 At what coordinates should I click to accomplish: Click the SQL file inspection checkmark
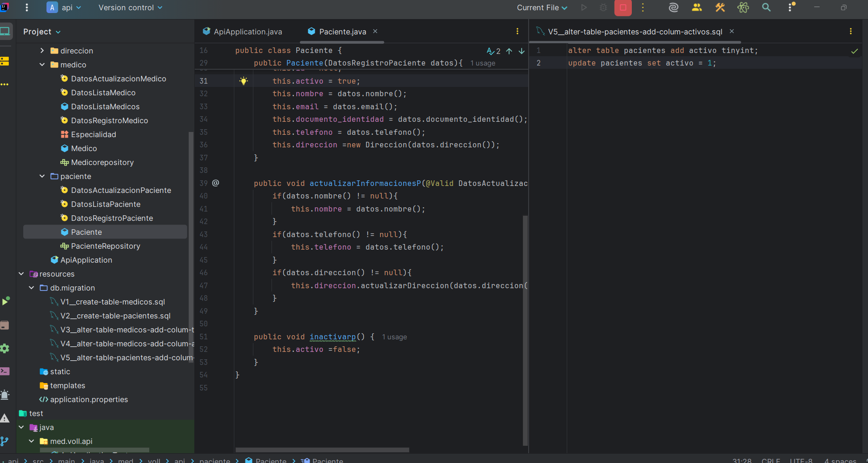pyautogui.click(x=855, y=51)
